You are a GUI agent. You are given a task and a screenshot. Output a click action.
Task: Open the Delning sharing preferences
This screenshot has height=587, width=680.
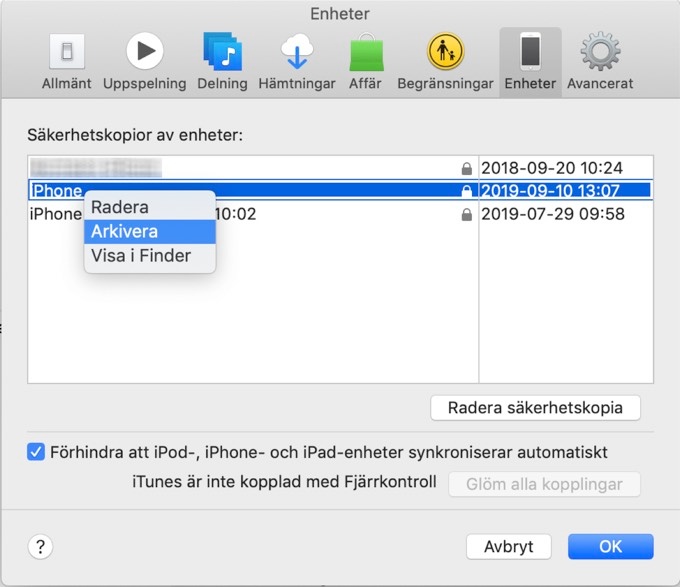[x=222, y=62]
